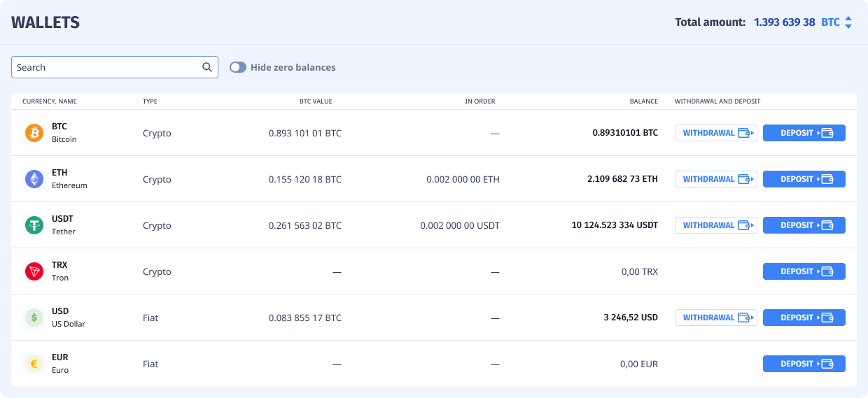868x398 pixels.
Task: Click the Euro currency icon
Action: 34,364
